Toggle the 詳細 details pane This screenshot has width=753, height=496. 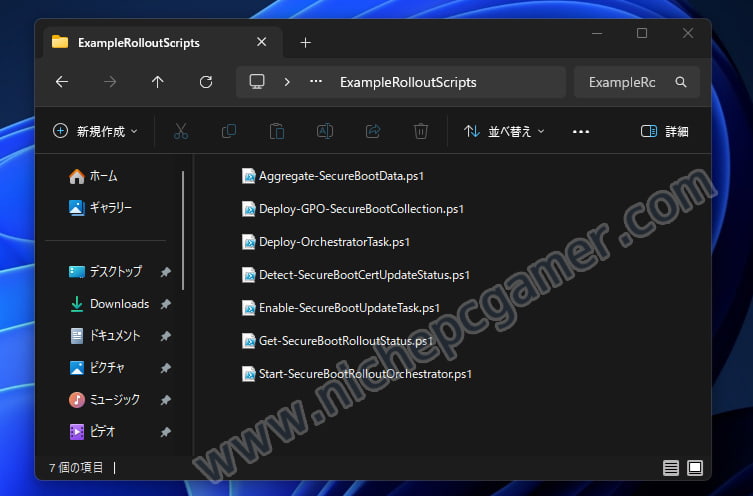pos(665,131)
